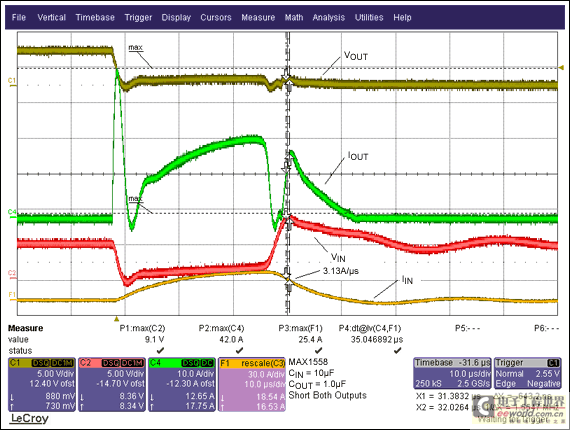Click the status checkmark under P3
Image resolution: width=570 pixels, height=430 pixels.
tap(318, 351)
